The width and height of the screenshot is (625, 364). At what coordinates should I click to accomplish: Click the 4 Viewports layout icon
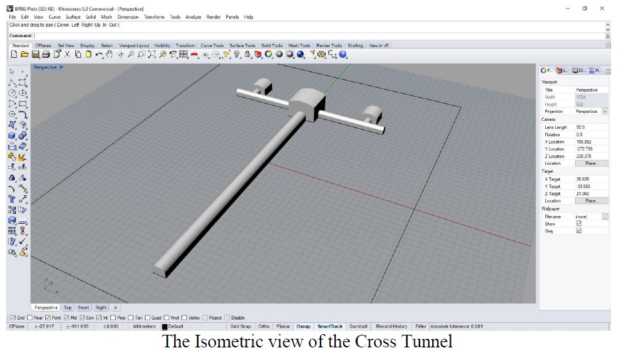pos(184,54)
